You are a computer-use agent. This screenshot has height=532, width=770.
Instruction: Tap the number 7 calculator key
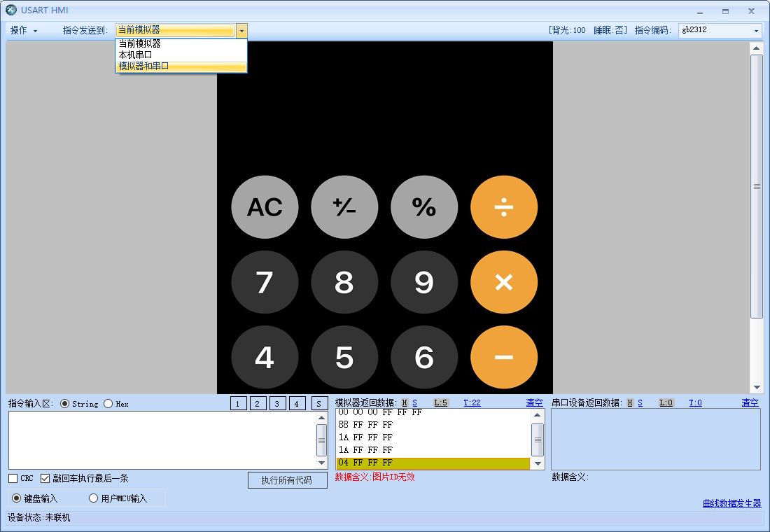point(265,282)
